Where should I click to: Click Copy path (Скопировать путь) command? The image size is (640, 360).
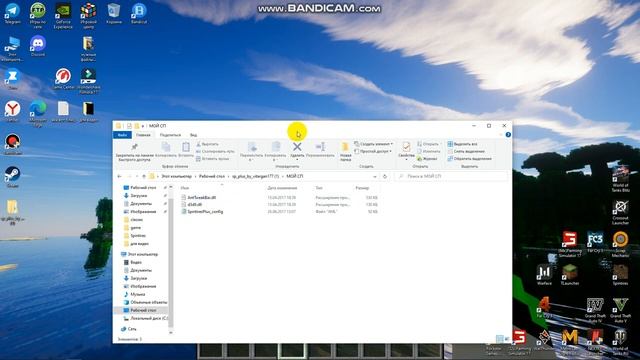(x=215, y=151)
